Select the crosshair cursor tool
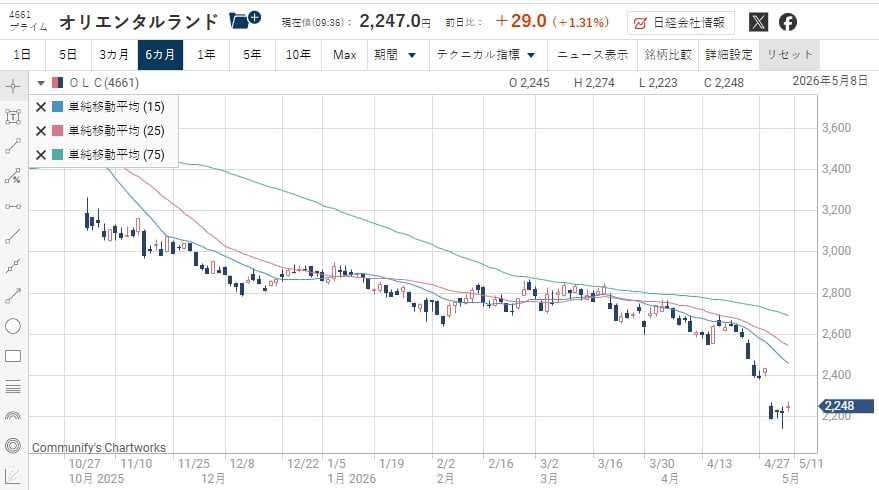This screenshot has height=490, width=879. [x=13, y=86]
